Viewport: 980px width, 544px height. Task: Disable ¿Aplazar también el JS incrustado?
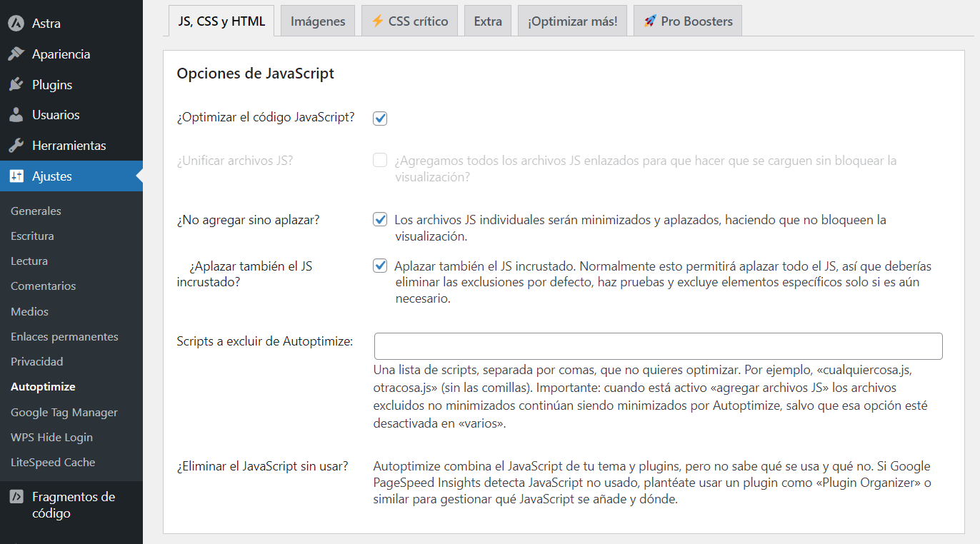click(379, 265)
